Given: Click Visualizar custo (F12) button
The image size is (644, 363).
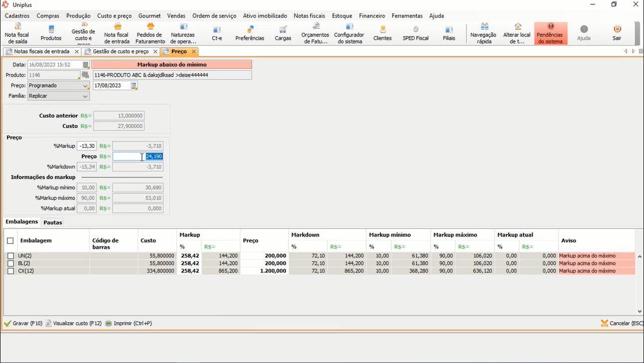Looking at the screenshot, I should click(x=73, y=323).
